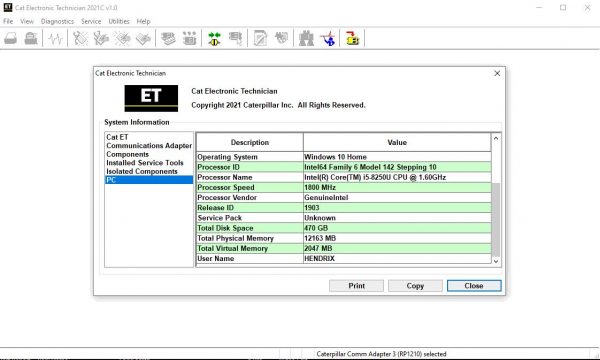The width and height of the screenshot is (600, 360).
Task: Click the Total Physical Memory cell
Action: click(x=250, y=238)
